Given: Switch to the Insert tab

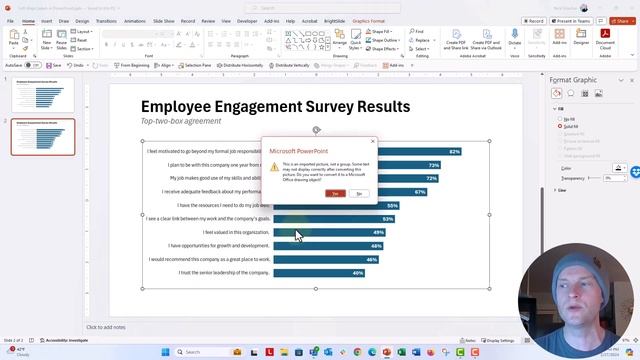Looking at the screenshot, I should point(47,21).
